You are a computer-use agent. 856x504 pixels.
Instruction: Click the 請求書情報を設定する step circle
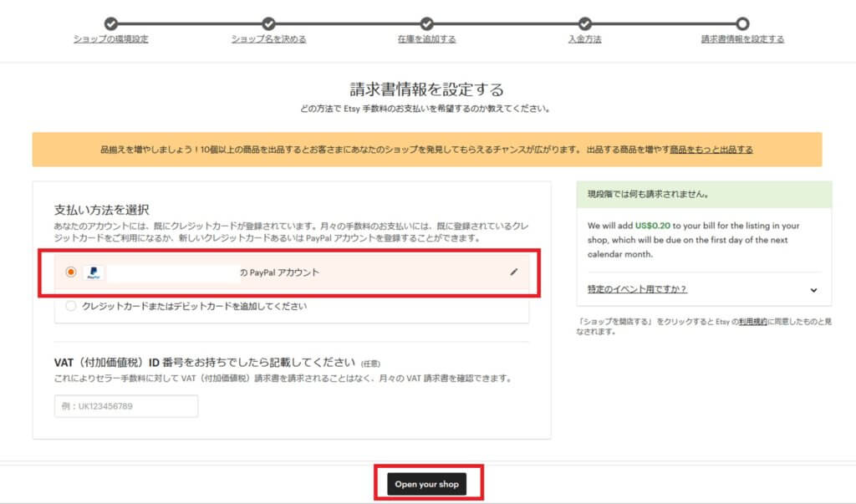click(x=742, y=23)
